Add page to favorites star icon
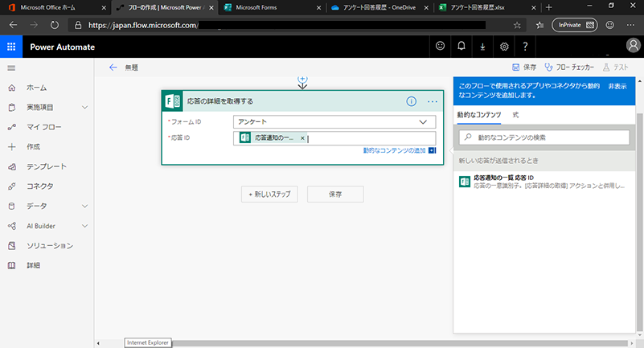The height and width of the screenshot is (348, 644). pyautogui.click(x=517, y=26)
